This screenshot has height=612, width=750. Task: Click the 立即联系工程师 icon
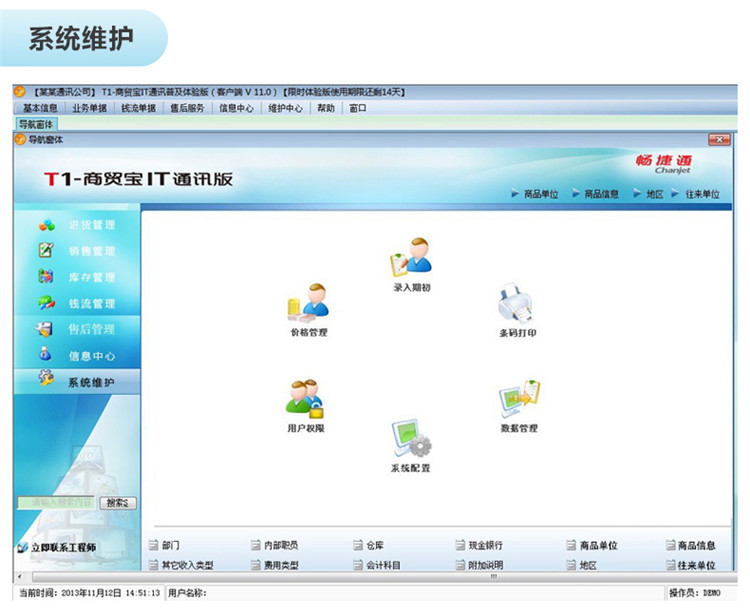[22, 547]
